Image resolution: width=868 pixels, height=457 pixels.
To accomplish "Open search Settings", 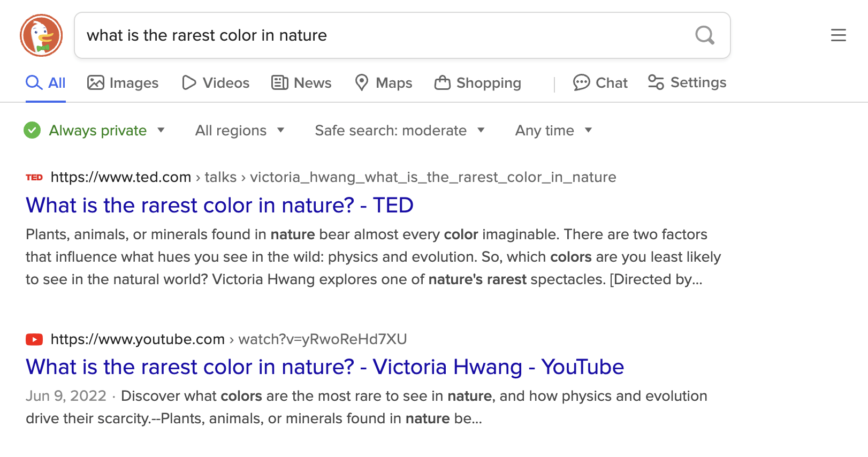I will tap(687, 82).
